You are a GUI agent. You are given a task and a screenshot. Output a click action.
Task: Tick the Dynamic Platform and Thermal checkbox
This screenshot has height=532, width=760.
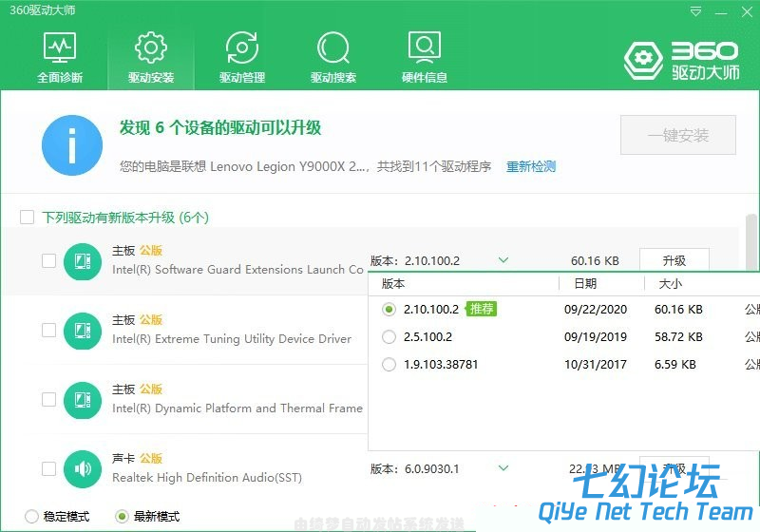tap(49, 399)
